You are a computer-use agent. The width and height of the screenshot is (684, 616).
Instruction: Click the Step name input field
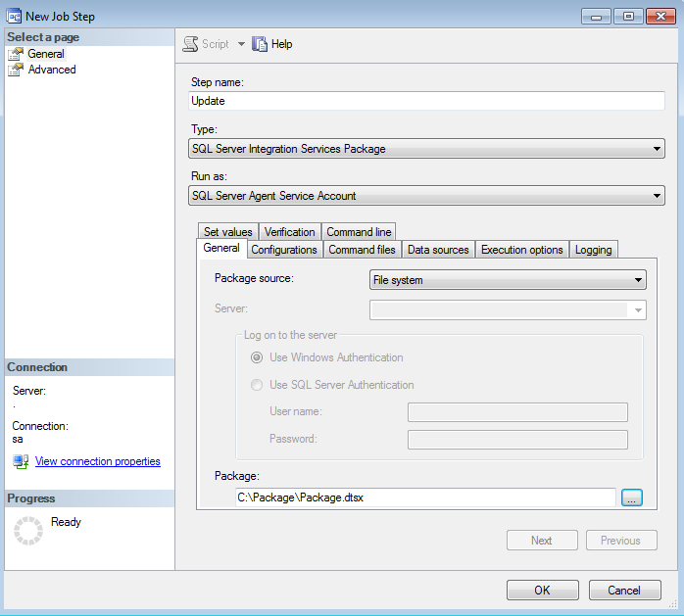tap(426, 101)
